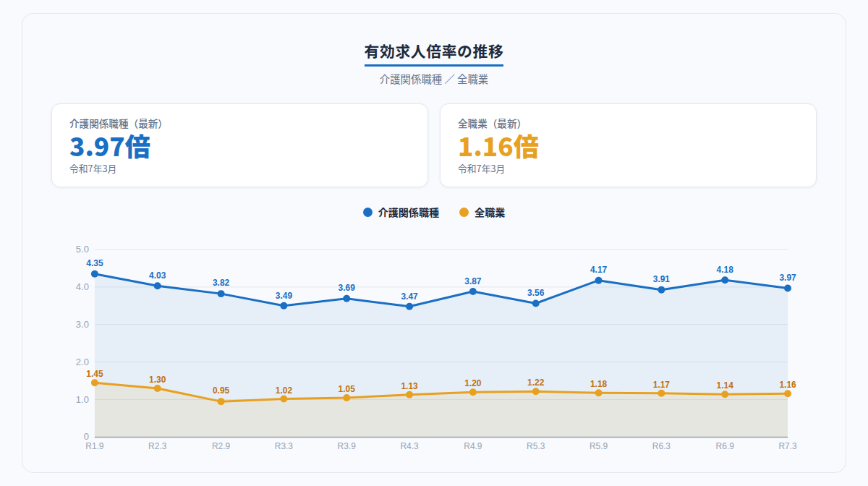Click 令和7年3月 under the 1.16倍 value

tap(482, 169)
